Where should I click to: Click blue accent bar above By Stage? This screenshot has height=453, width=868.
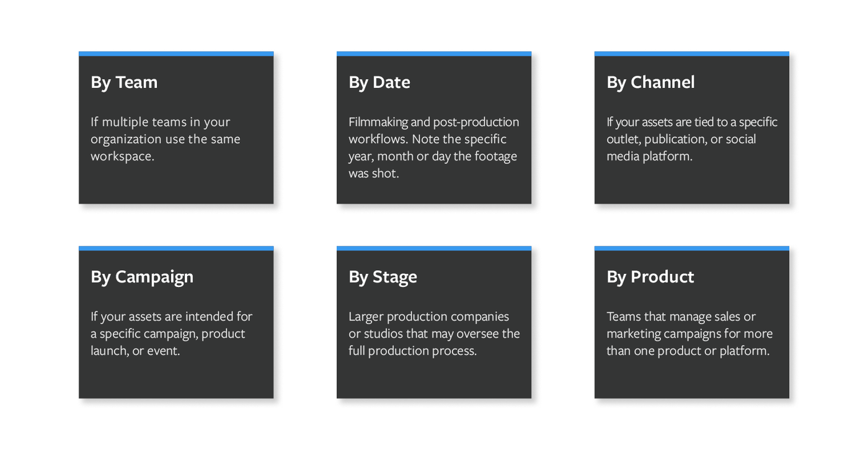[x=434, y=248]
